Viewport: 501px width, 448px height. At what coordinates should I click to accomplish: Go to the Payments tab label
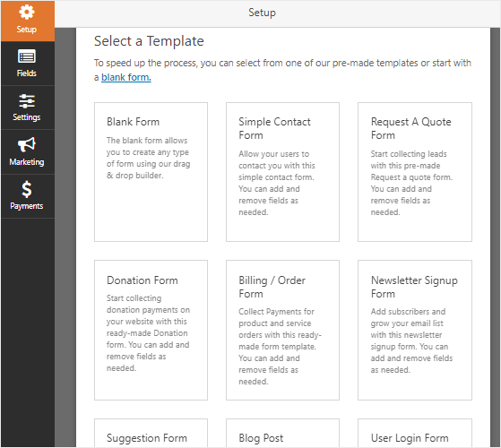point(27,206)
